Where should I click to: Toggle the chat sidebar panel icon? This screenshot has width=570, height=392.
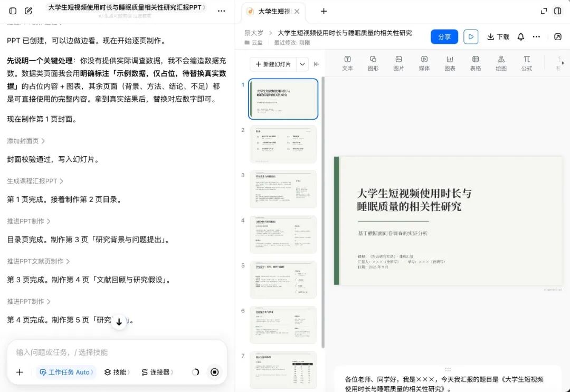(13, 11)
